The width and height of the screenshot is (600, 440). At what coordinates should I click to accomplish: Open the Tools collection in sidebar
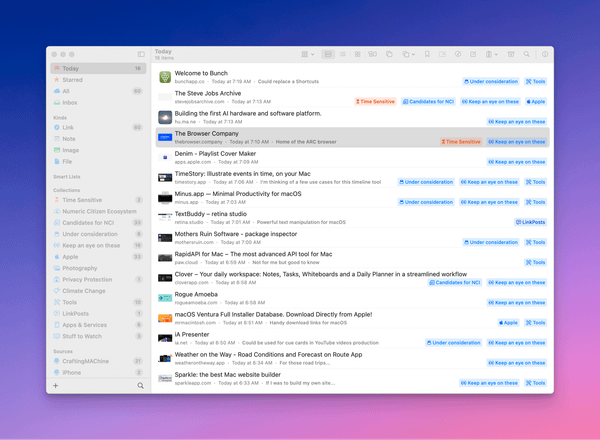coord(98,302)
